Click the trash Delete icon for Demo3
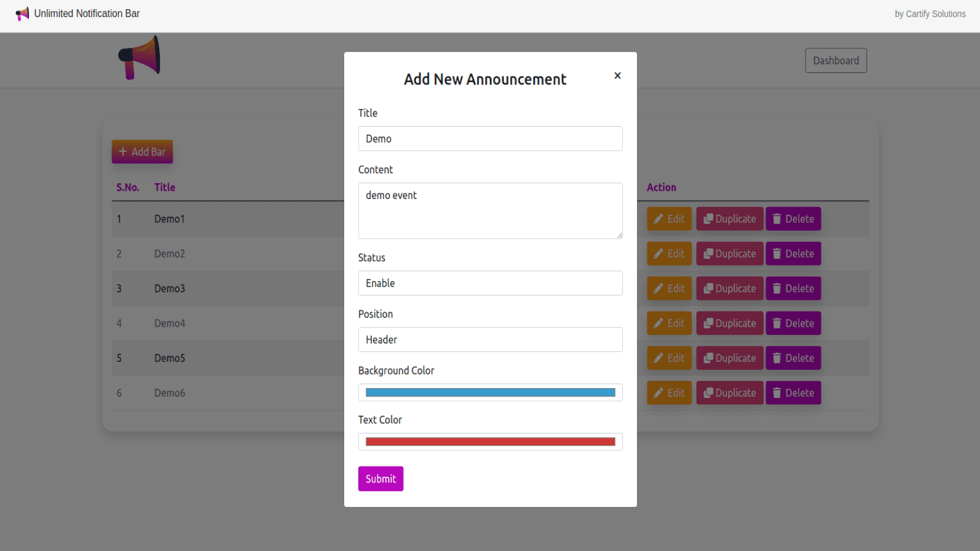The height and width of the screenshot is (551, 980). pyautogui.click(x=777, y=288)
